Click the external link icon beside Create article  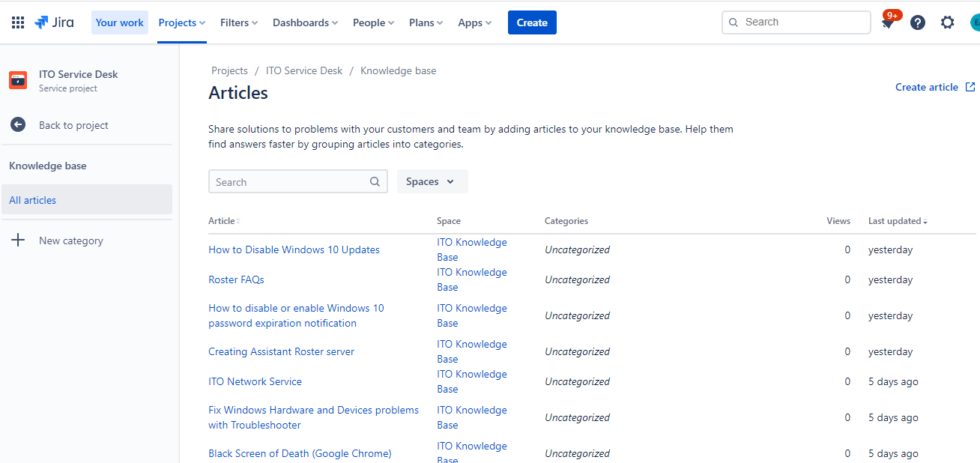coord(970,87)
